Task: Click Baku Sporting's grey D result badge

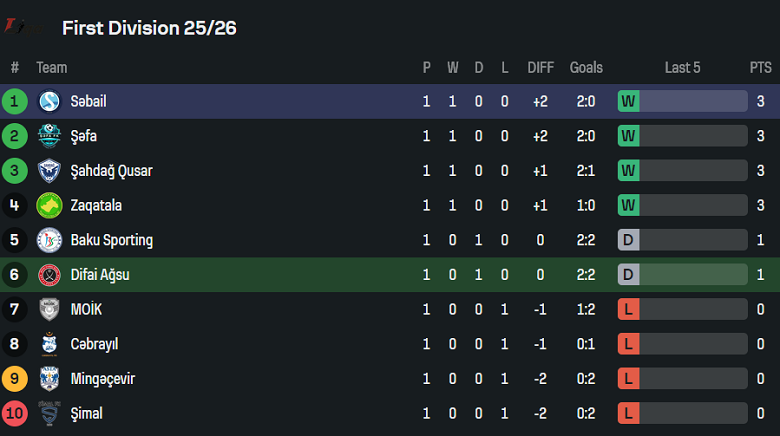Action: click(629, 240)
